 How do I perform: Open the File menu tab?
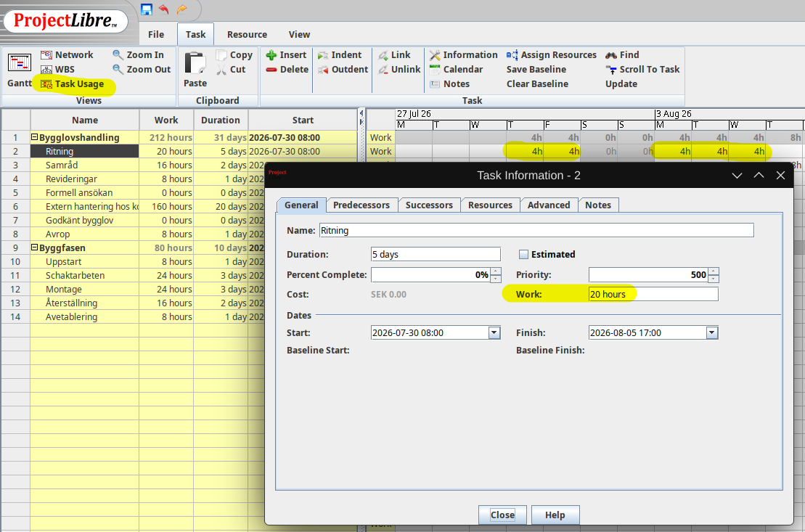click(x=156, y=34)
